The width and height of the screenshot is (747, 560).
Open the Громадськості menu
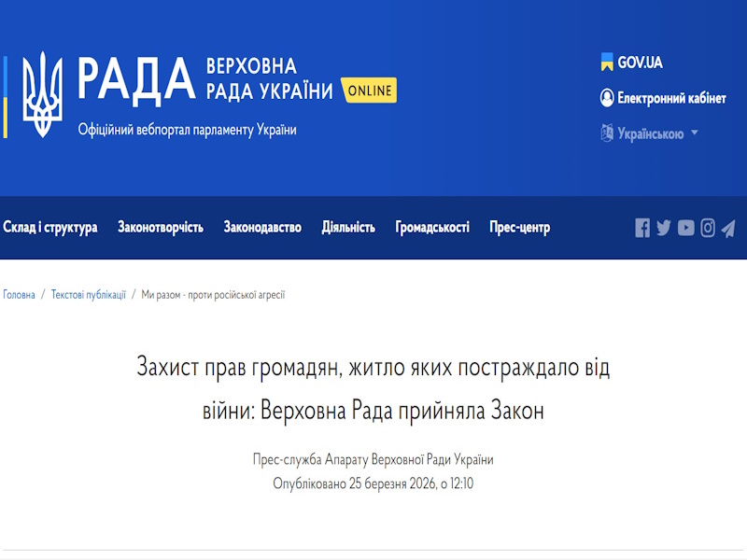pos(432,228)
